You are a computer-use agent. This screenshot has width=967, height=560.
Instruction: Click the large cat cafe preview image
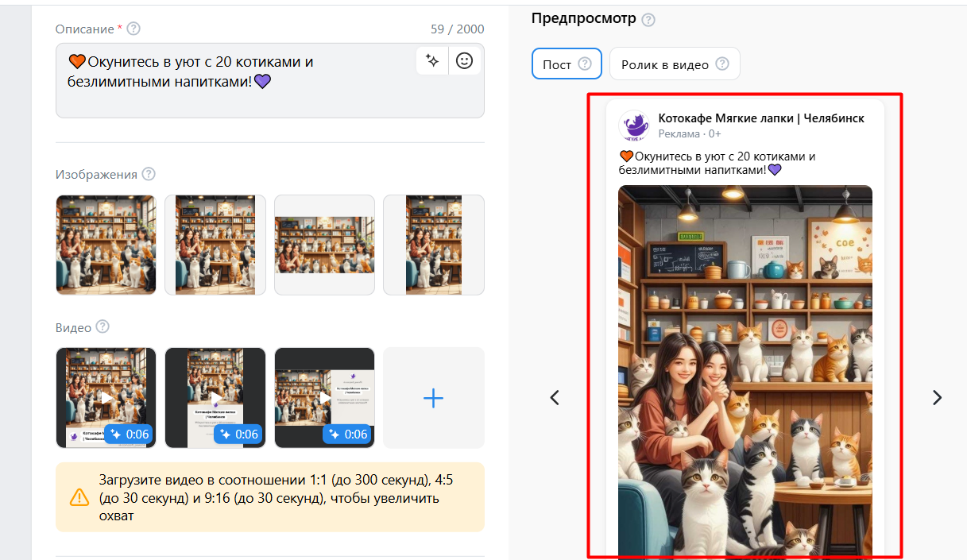[745, 372]
